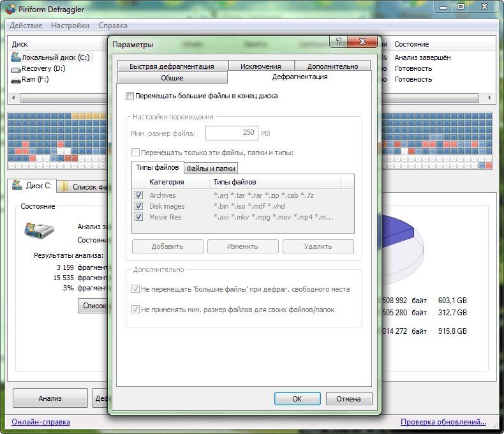This screenshot has height=434, width=504.
Task: Click the Изменить button
Action: [x=242, y=246]
